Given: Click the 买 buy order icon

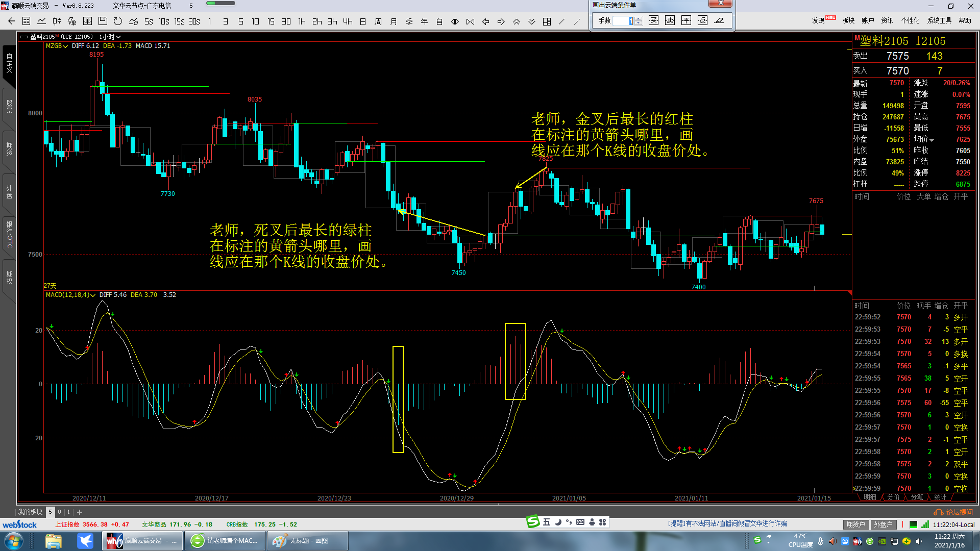Looking at the screenshot, I should coord(653,20).
